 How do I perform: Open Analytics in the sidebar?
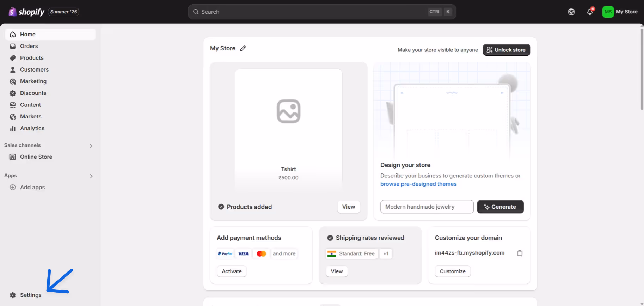[50, 128]
